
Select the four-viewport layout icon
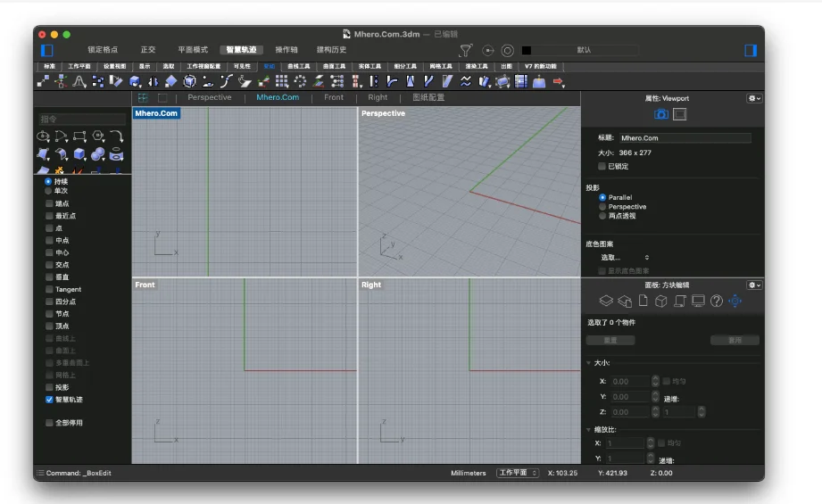click(x=143, y=97)
